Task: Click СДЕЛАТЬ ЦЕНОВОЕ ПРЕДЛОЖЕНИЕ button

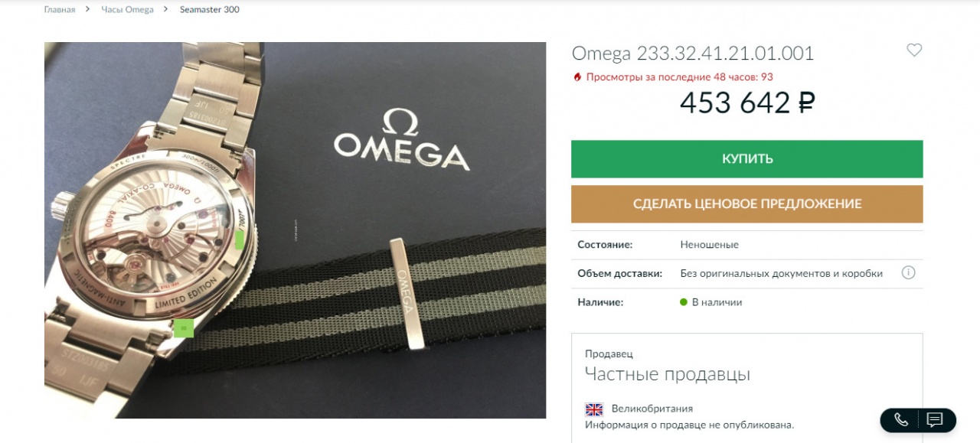Action: pyautogui.click(x=747, y=204)
